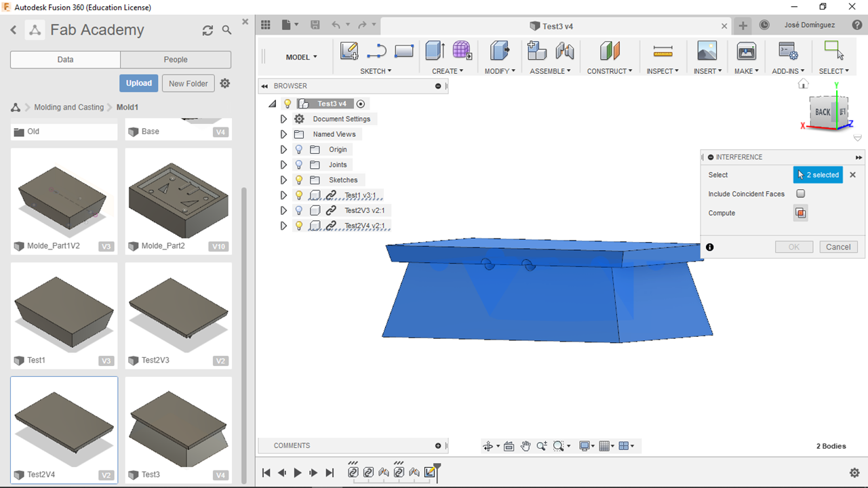Click the Home view icon near the ViewCube
The height and width of the screenshot is (488, 868).
(x=804, y=83)
